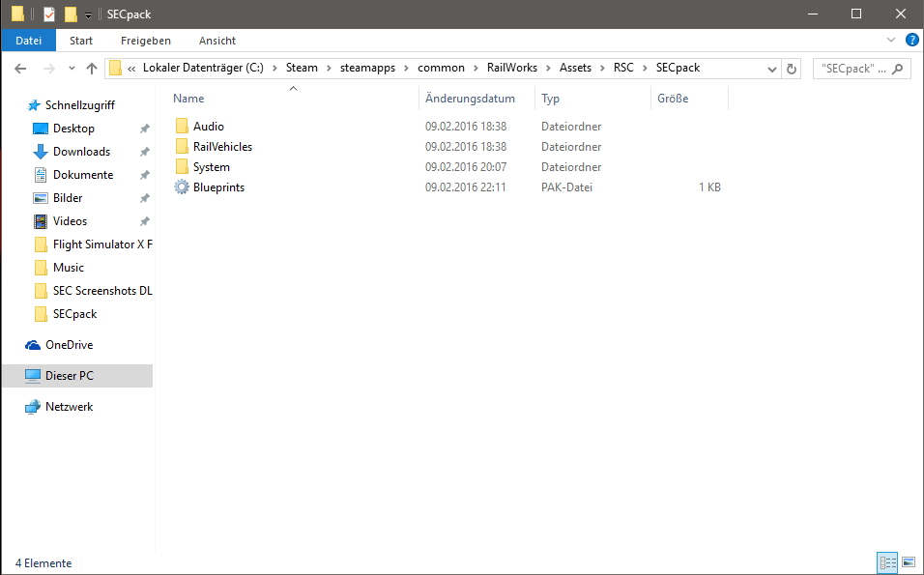
Task: Click the Audio folder icon
Action: click(x=182, y=126)
